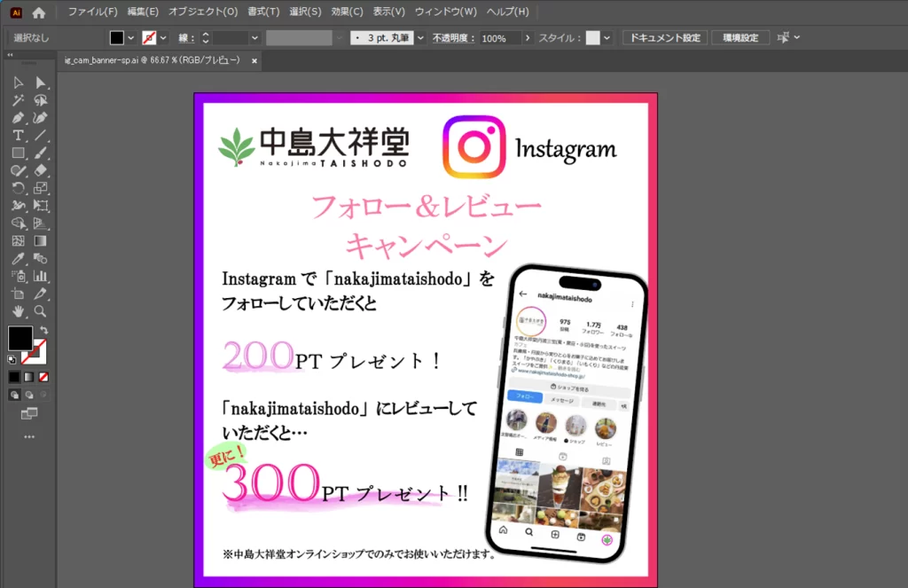Set paint mode to None in toolbar
Image resolution: width=908 pixels, height=588 pixels.
click(45, 376)
